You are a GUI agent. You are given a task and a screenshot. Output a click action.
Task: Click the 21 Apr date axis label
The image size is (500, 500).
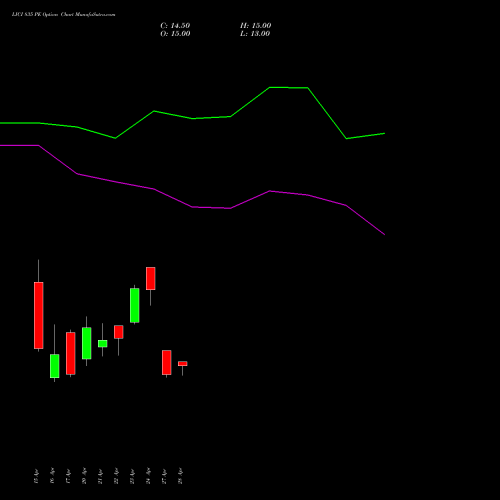100,476
